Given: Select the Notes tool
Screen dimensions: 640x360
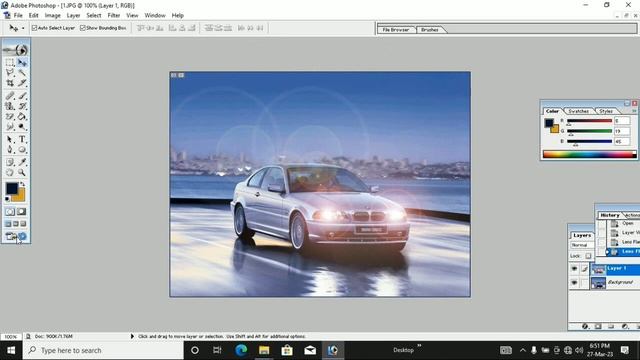Looking at the screenshot, I should [x=10, y=162].
